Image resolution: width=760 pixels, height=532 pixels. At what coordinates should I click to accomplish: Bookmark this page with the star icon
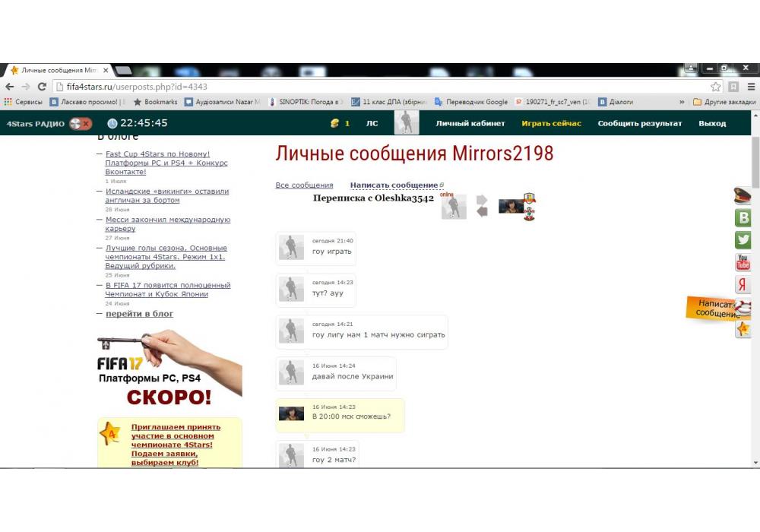(715, 87)
